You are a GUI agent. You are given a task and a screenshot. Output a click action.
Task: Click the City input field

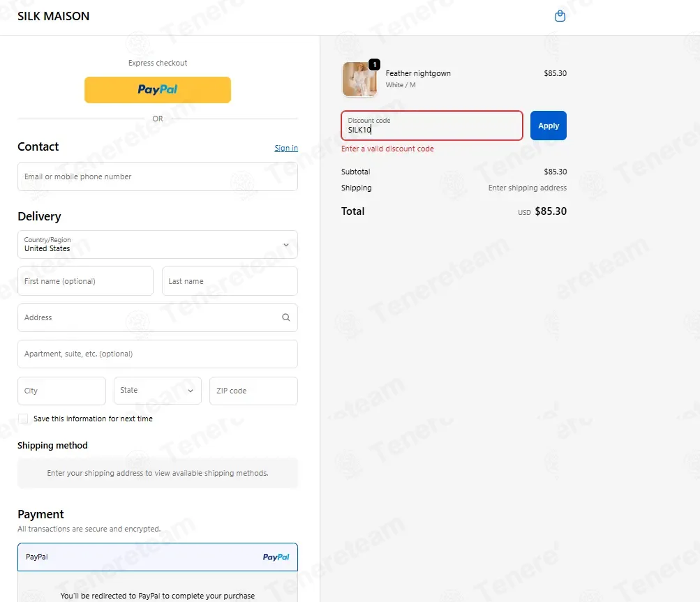click(x=61, y=391)
